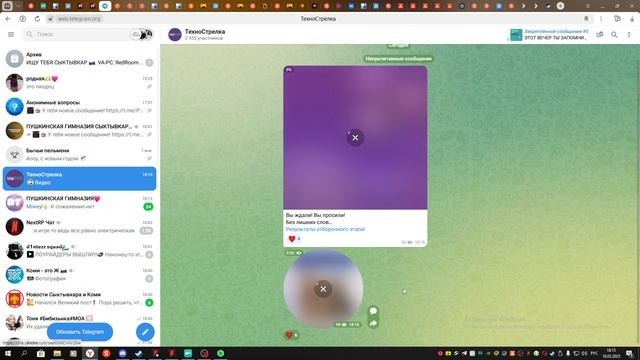Open the родная chat
Image resolution: width=640 pixels, height=360 pixels.
80,82
